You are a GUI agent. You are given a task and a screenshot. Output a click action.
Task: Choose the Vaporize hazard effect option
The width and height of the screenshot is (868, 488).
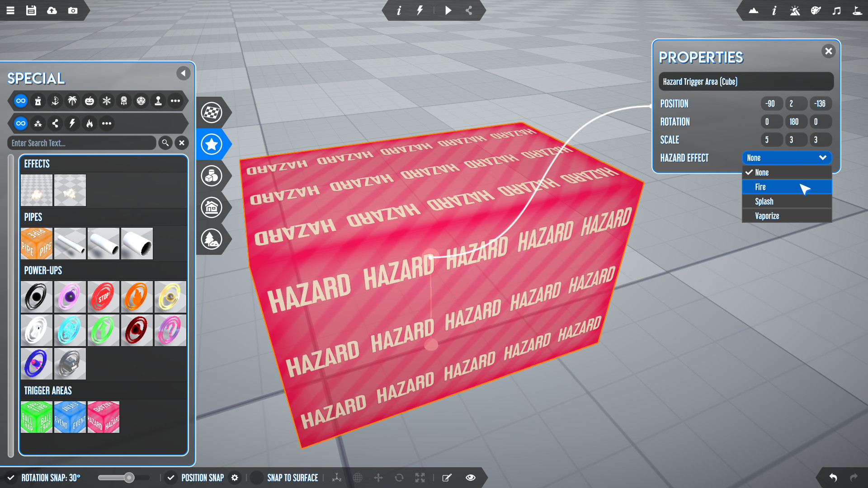tap(787, 216)
